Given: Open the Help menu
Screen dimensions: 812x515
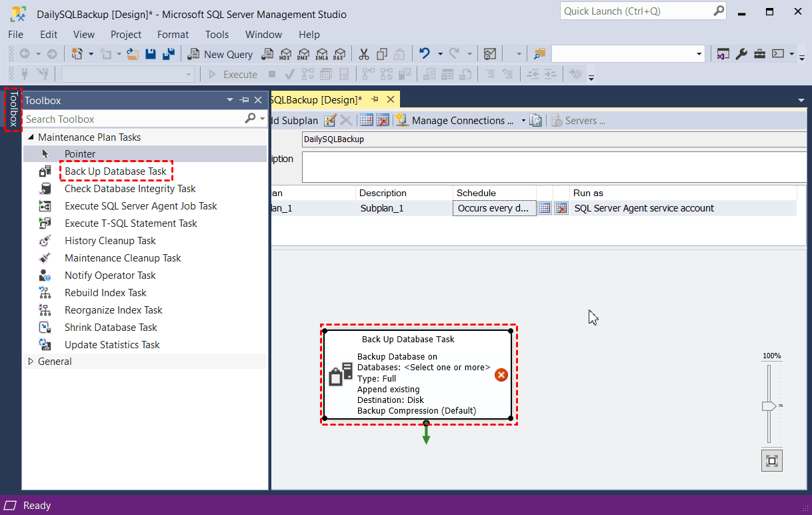Looking at the screenshot, I should 309,35.
